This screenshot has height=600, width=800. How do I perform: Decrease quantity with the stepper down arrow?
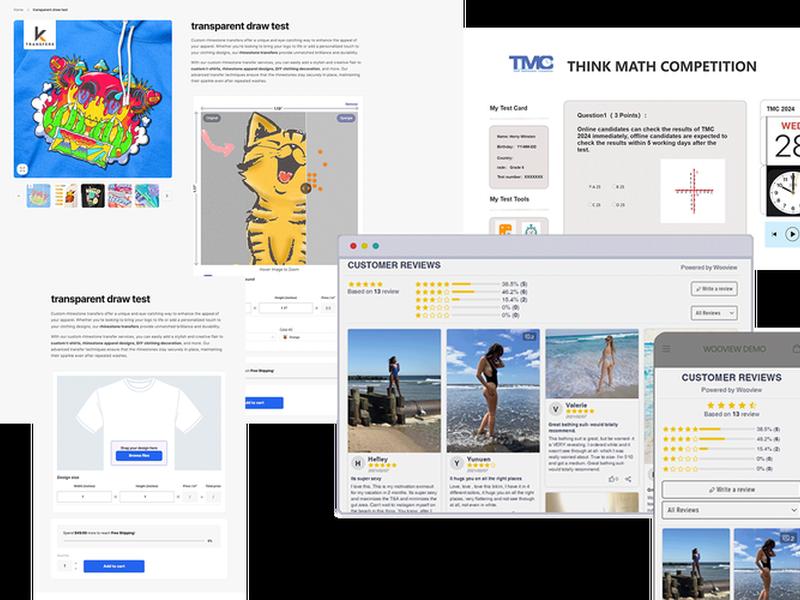click(x=76, y=568)
